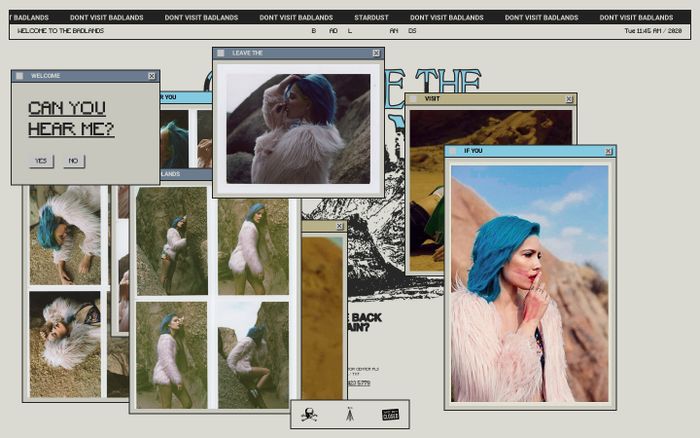Click the photo inside Leave The window
Screen dimensions: 700x438
298,127
